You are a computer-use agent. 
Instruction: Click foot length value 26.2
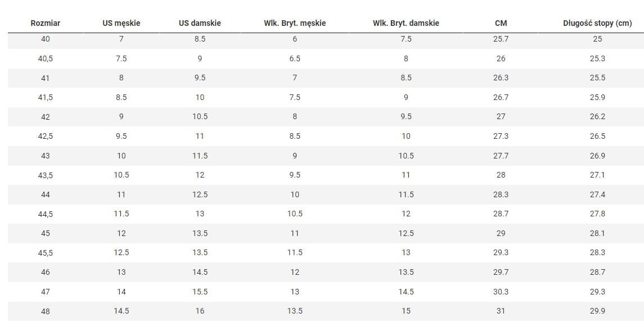597,117
